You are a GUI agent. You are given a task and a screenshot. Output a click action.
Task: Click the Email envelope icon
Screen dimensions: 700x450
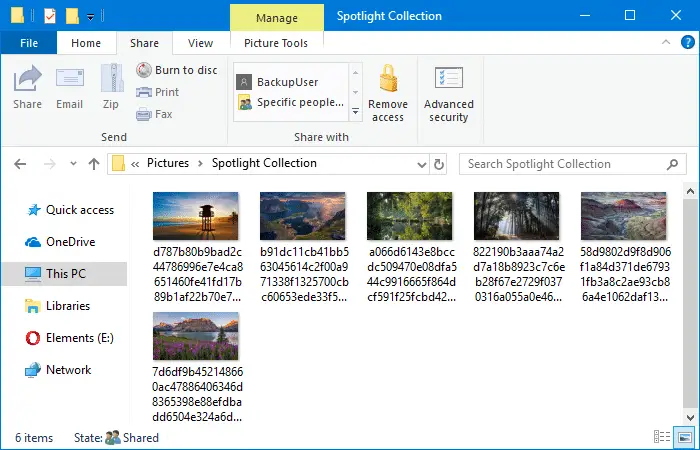pos(70,78)
